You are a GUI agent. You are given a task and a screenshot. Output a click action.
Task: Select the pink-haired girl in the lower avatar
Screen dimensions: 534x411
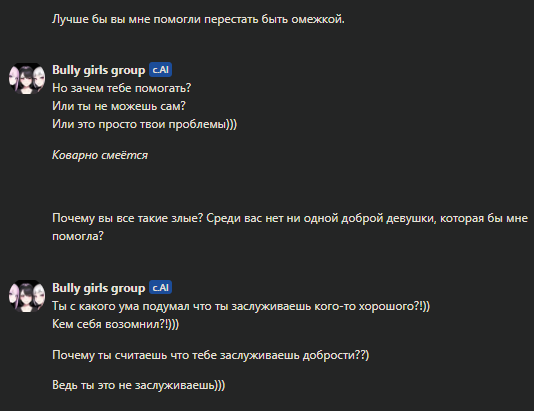click(14, 296)
